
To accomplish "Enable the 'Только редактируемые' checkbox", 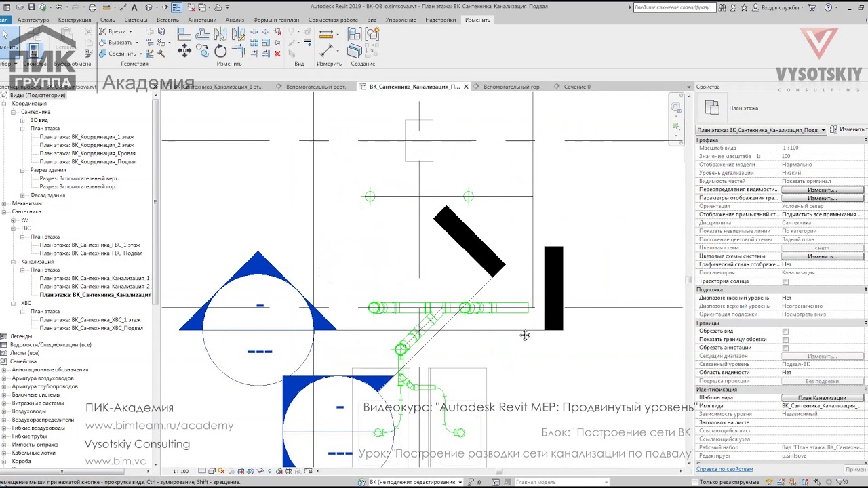I will (695, 482).
